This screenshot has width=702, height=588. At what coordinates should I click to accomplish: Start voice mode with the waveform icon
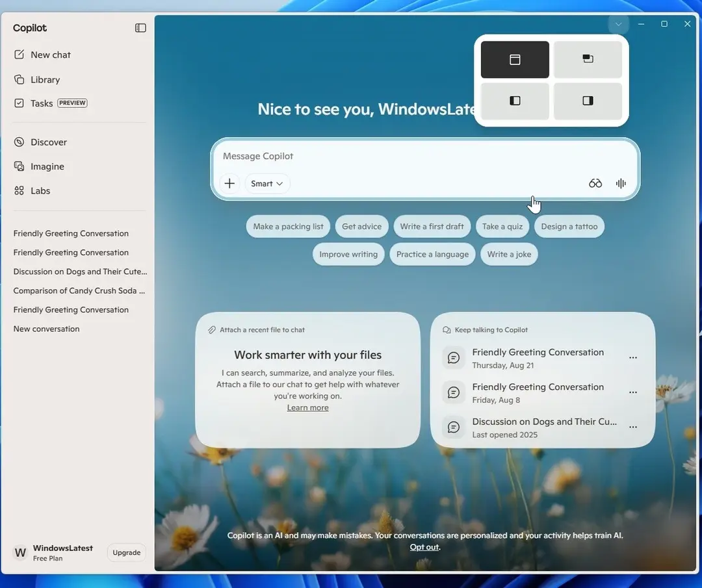coord(621,183)
